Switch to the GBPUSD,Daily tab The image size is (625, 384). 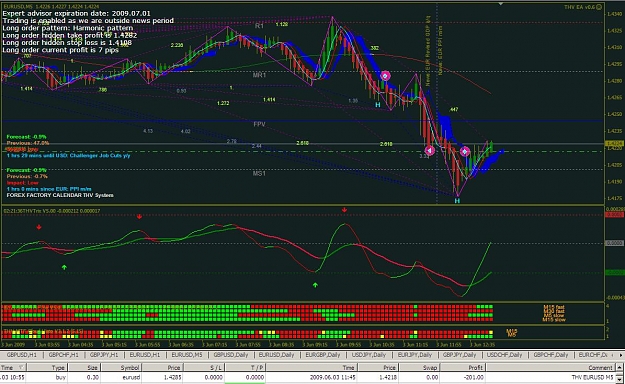[231, 354]
